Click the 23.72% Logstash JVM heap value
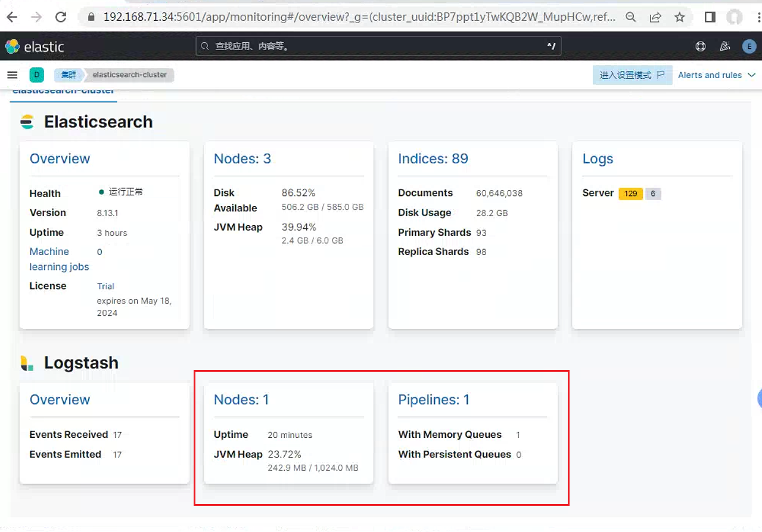762x532 pixels. pyautogui.click(x=285, y=454)
